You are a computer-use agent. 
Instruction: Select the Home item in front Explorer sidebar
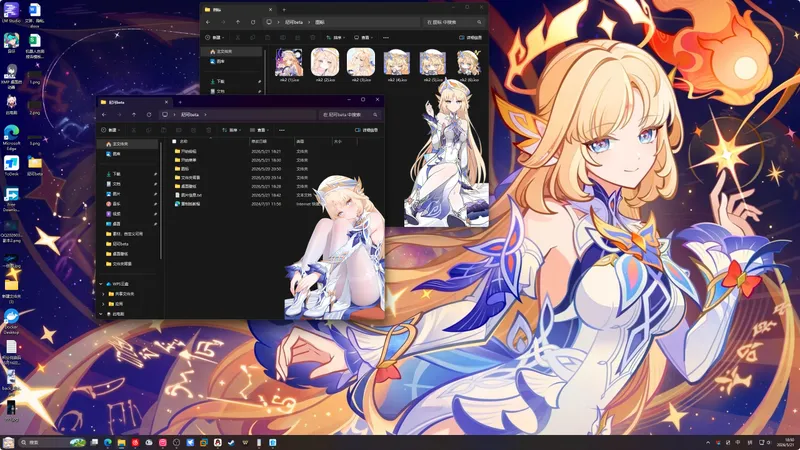pyautogui.click(x=128, y=144)
